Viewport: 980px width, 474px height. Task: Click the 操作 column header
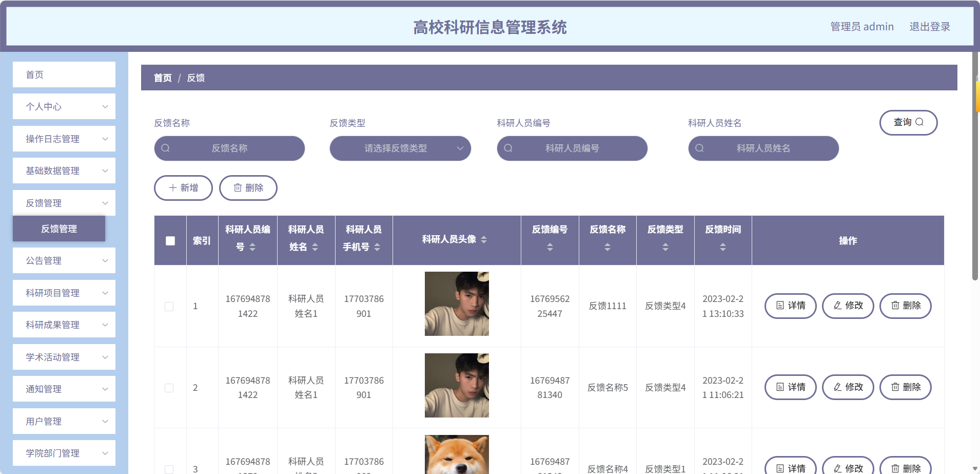[x=848, y=241]
